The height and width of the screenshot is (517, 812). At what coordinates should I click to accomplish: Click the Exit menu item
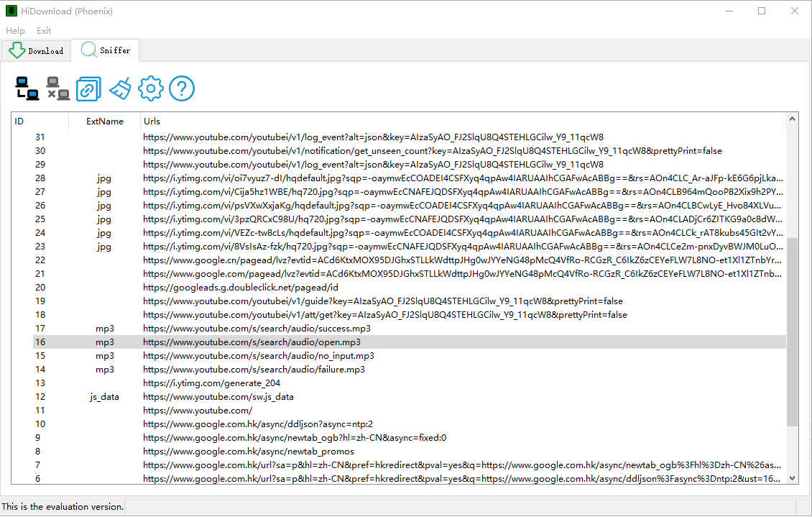[x=44, y=31]
